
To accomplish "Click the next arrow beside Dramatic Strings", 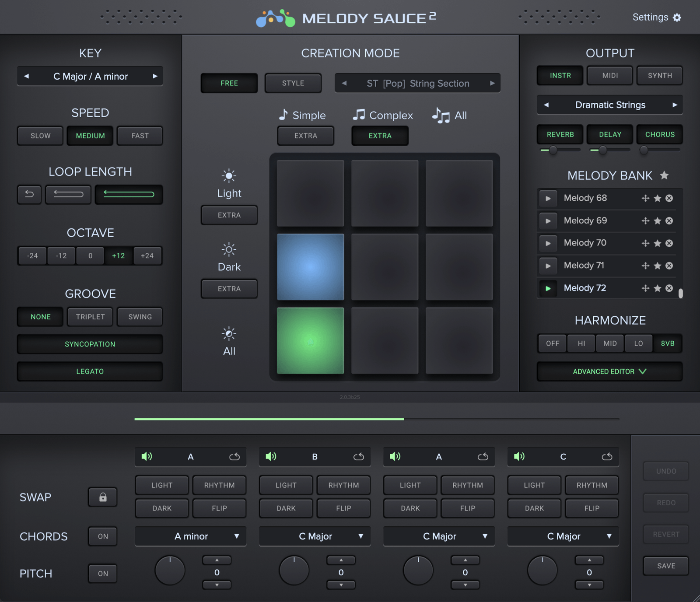I will coord(675,105).
